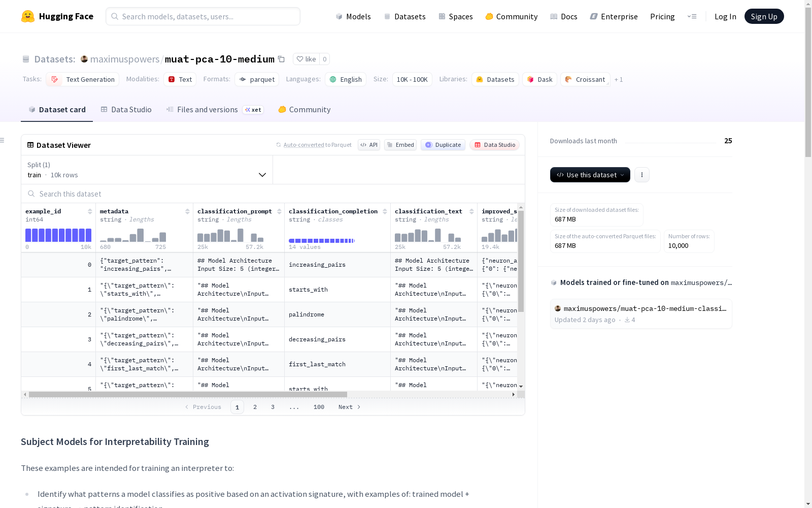This screenshot has width=812, height=508.
Task: Open the left sidebar table of contents
Action: click(3, 140)
